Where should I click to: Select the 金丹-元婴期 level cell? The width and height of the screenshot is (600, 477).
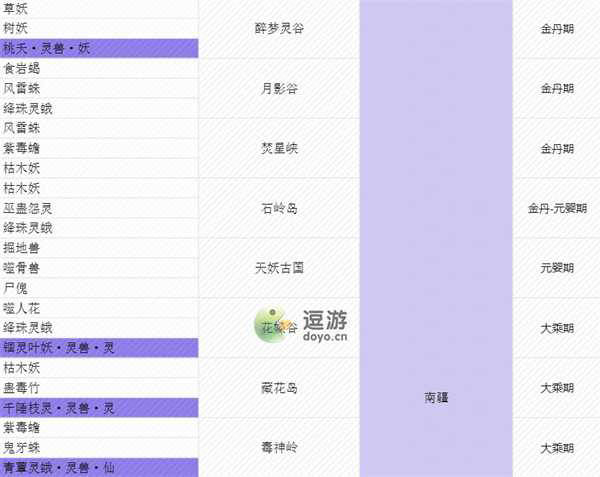pos(556,208)
